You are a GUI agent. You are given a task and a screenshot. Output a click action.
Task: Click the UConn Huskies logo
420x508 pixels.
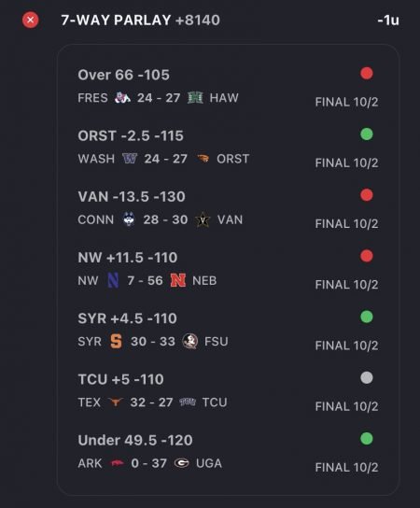click(129, 219)
